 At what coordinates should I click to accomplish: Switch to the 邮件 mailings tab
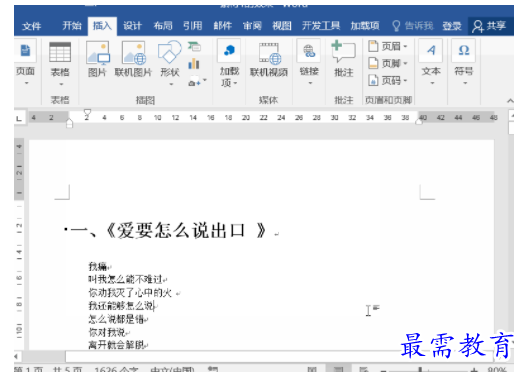pos(223,26)
